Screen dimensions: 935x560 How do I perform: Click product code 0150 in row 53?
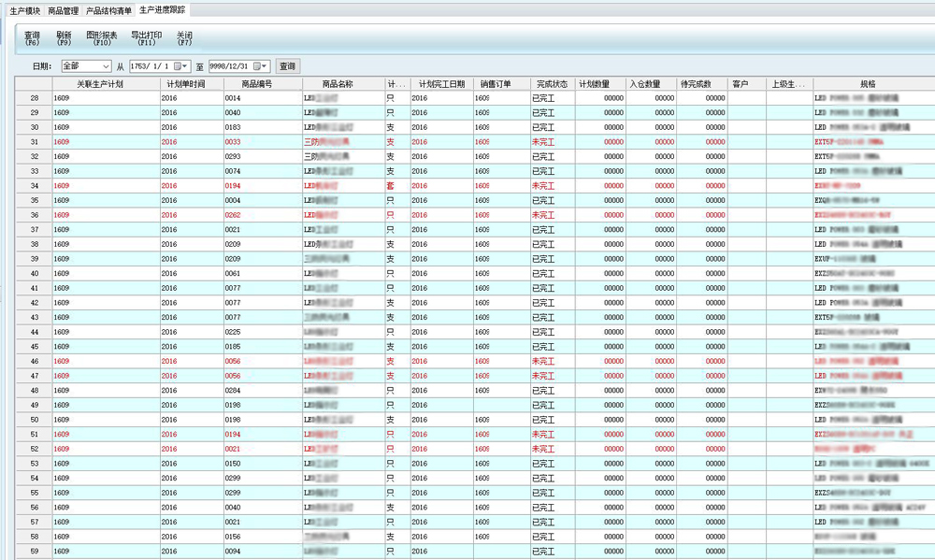233,464
